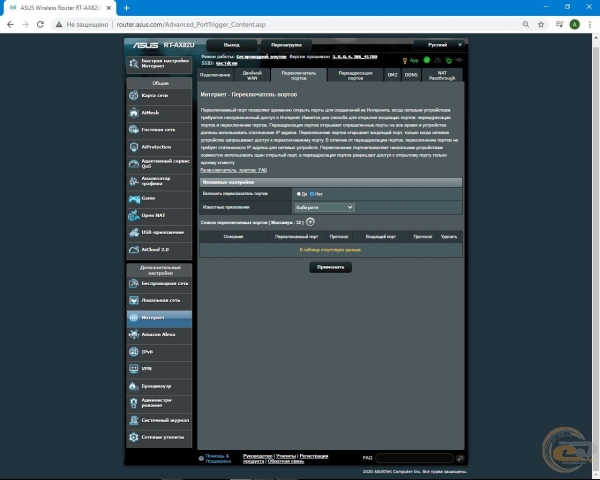
Task: Open the Руководство (Manual) footer link
Action: coord(258,456)
